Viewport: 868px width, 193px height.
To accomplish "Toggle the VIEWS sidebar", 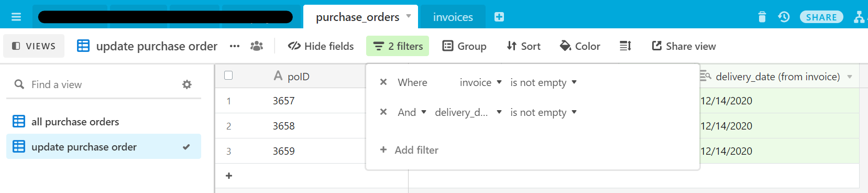I will pos(34,46).
